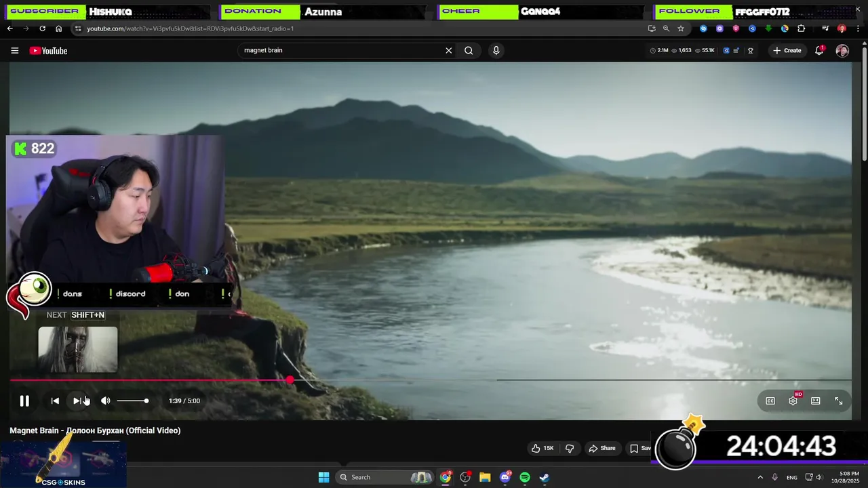Image resolution: width=868 pixels, height=488 pixels.
Task: Open Chrome from the taskbar
Action: coord(446,477)
